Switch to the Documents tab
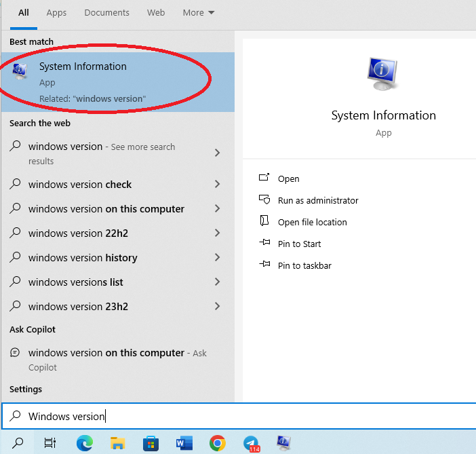This screenshot has height=454, width=476. click(x=106, y=13)
